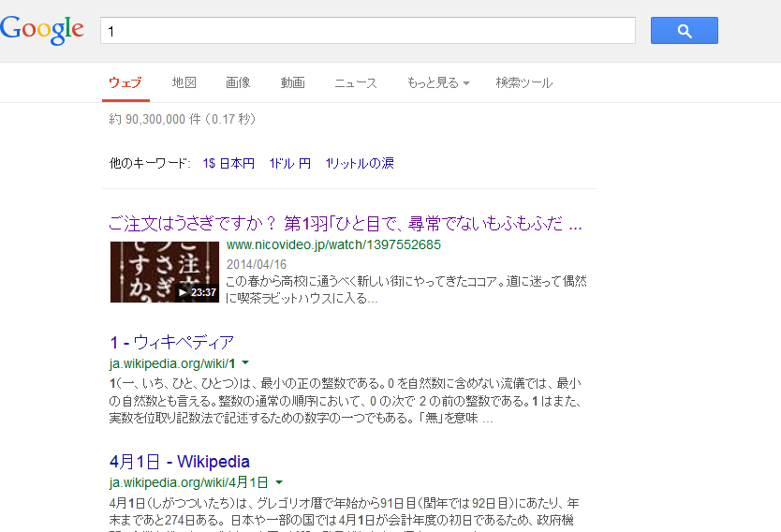Click the ja.wikipedia.org/wiki/4月1日 URL text

pos(189,482)
